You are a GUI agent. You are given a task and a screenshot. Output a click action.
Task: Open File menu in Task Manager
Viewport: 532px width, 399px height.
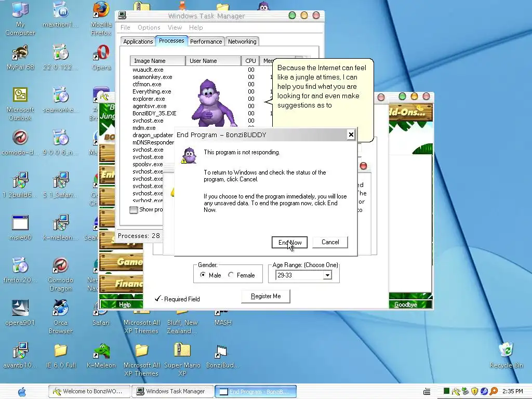coord(125,28)
